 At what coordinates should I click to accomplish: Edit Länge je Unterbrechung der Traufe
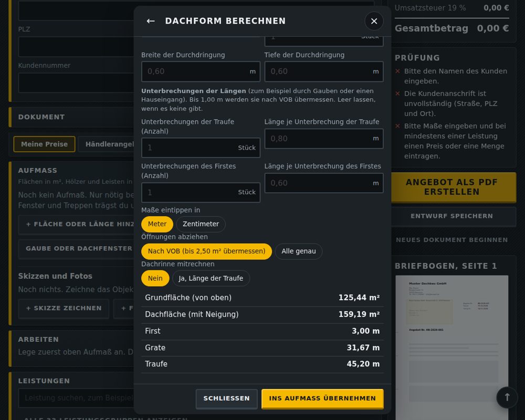pos(324,139)
